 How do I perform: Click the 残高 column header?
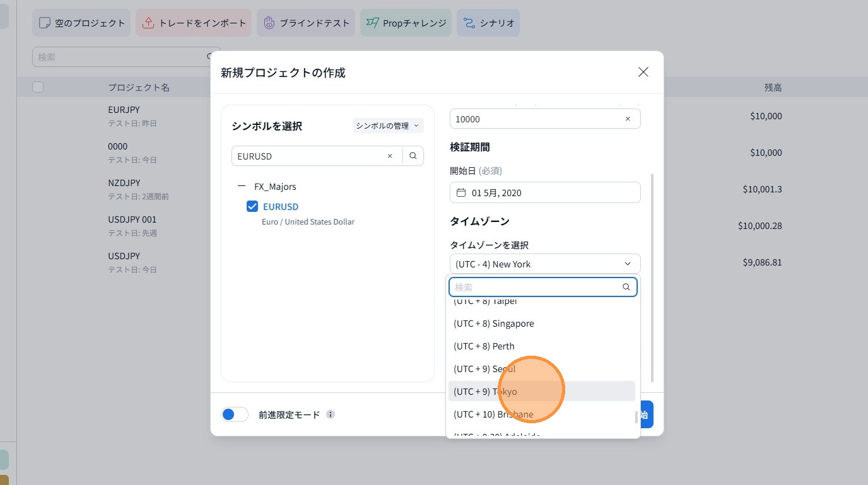click(773, 87)
